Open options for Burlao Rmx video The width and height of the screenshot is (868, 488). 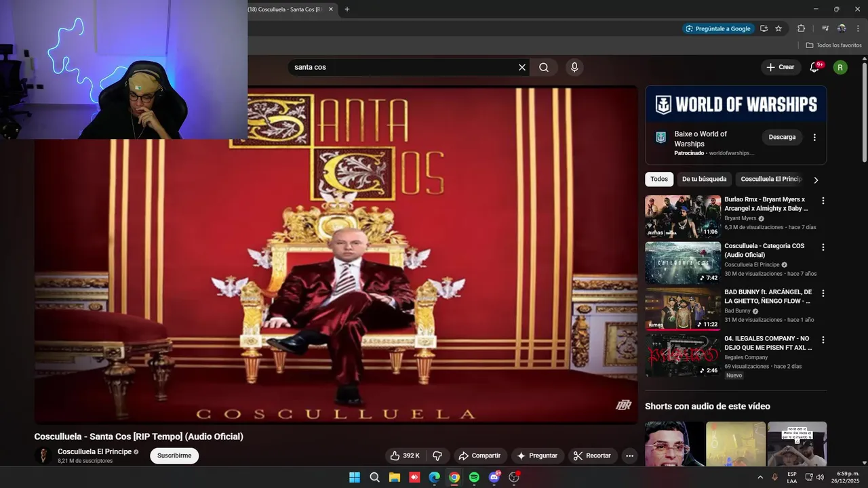point(823,201)
